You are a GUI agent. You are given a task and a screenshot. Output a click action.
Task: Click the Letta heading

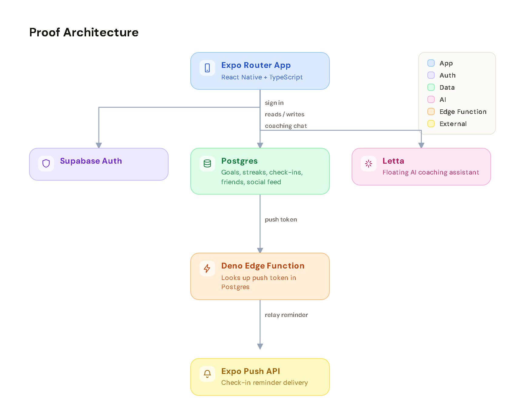[x=393, y=161]
